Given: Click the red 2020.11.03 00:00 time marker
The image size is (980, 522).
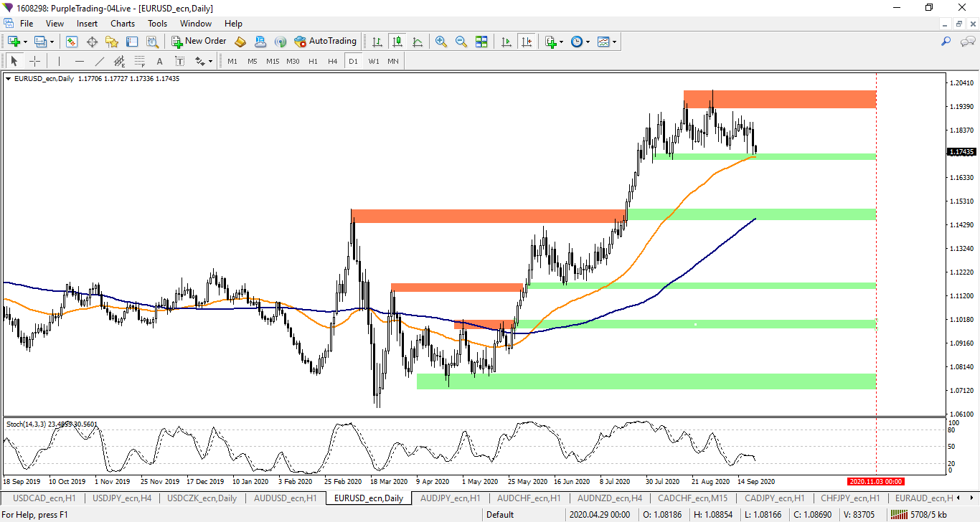Looking at the screenshot, I should tap(875, 481).
